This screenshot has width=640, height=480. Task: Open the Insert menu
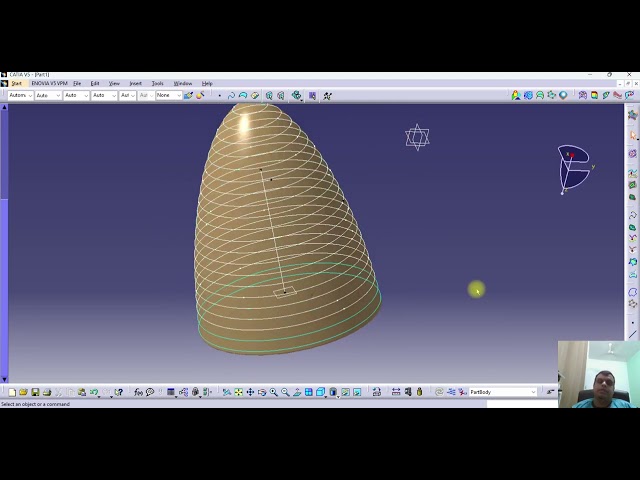[x=136, y=83]
